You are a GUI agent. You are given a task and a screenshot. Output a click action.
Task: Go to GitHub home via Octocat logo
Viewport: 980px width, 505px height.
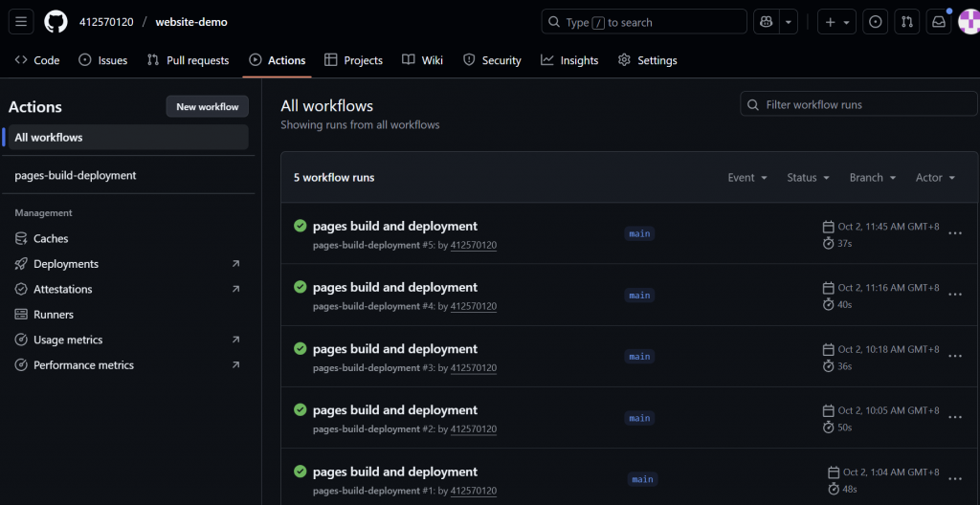tap(55, 22)
